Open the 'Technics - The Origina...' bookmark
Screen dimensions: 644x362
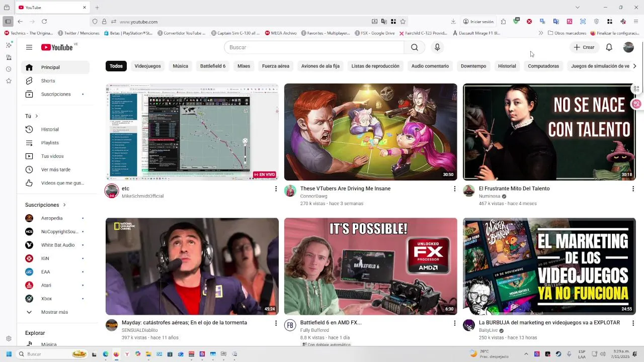28,33
